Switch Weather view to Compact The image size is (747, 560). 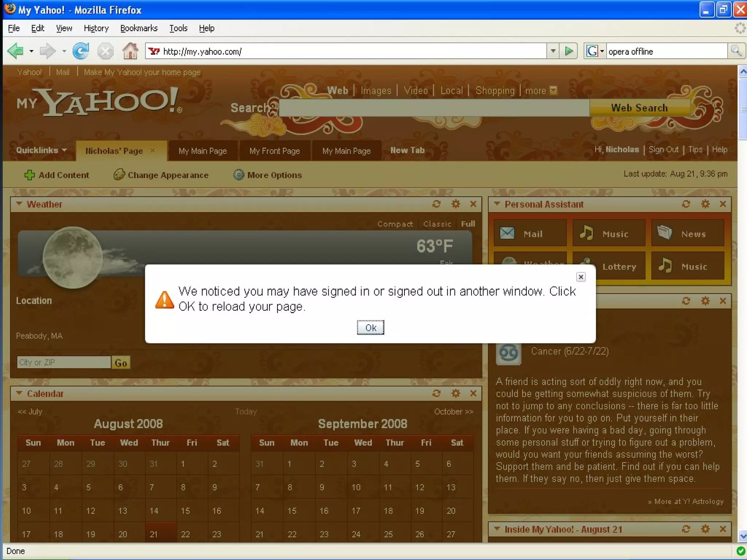[395, 224]
